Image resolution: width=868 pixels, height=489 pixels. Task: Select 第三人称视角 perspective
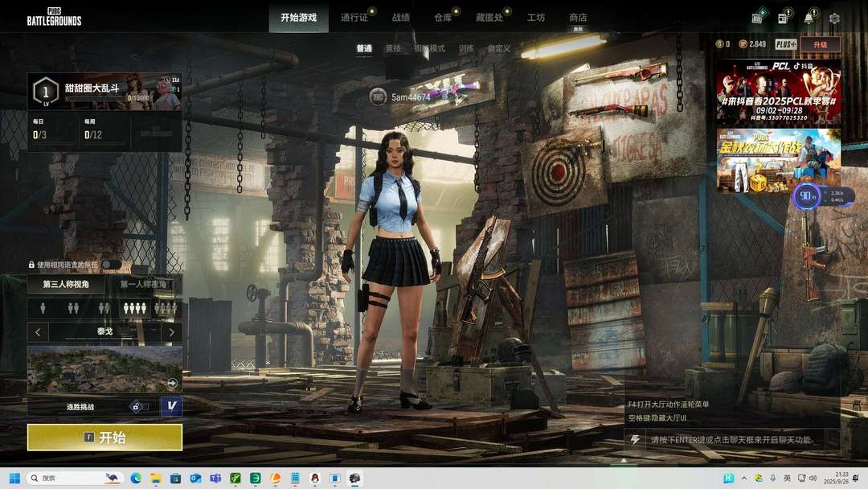coord(66,284)
